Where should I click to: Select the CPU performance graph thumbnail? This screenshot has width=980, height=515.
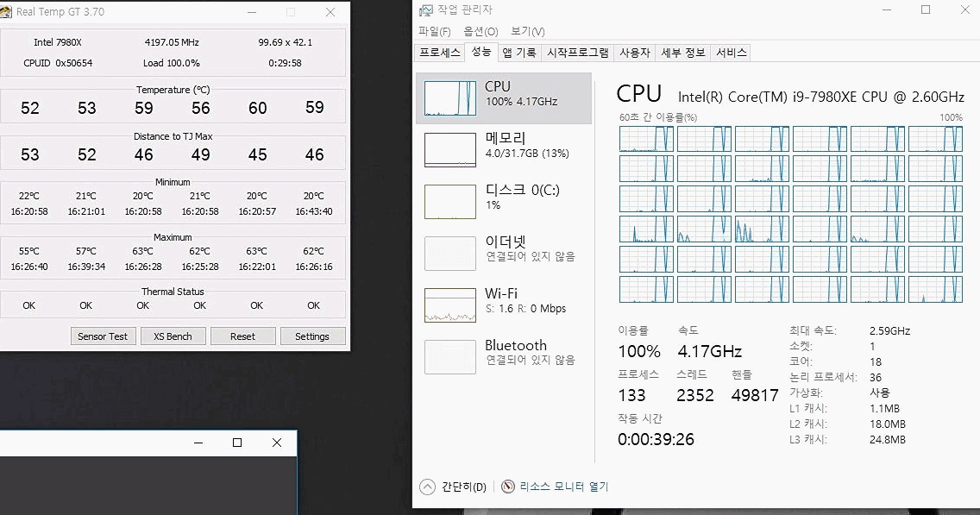coord(450,98)
